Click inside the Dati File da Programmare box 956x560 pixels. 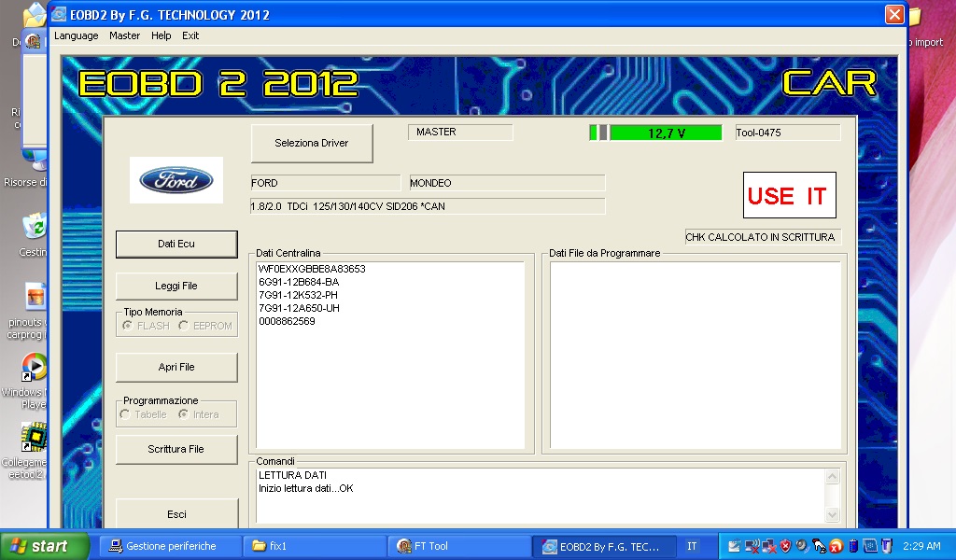click(695, 355)
